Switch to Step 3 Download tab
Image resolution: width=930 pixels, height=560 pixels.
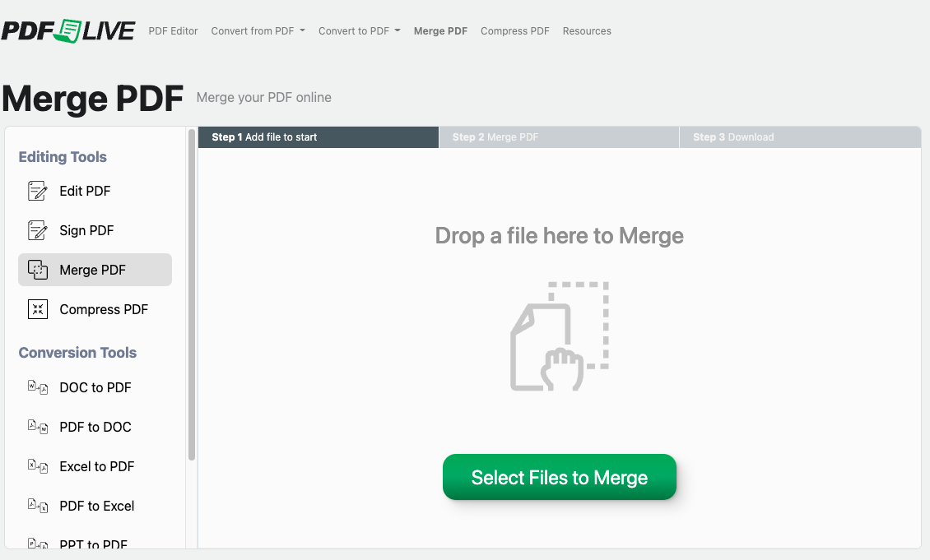pos(800,137)
